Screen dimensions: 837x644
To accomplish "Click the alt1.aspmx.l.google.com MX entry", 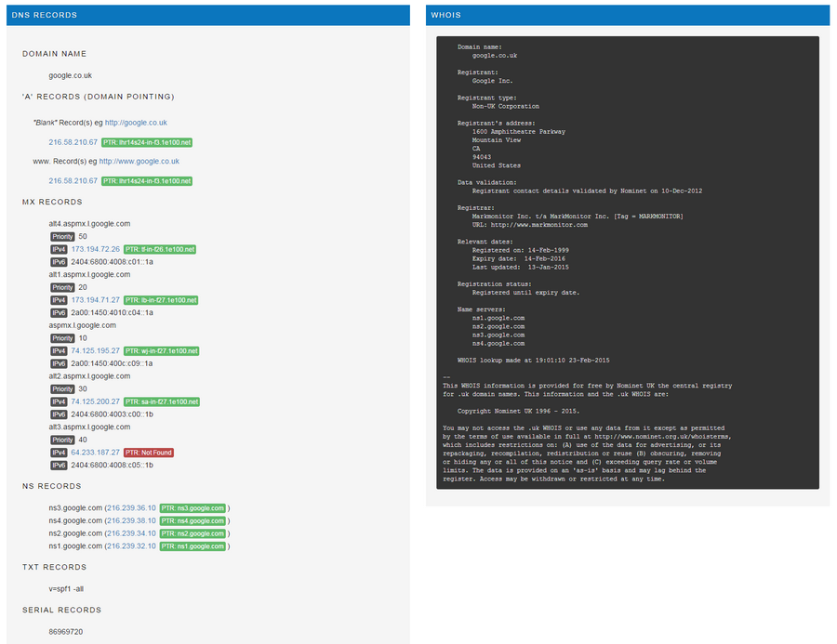I will pyautogui.click(x=89, y=274).
